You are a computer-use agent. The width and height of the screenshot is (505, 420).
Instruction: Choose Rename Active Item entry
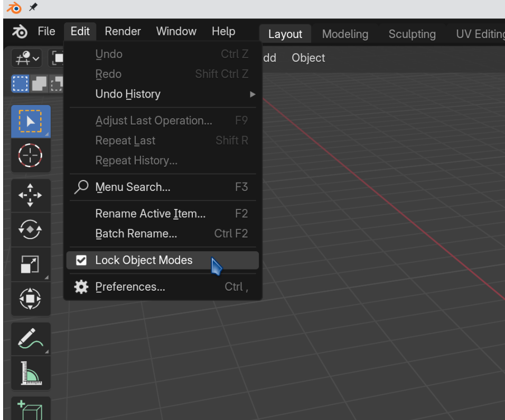coord(163,214)
